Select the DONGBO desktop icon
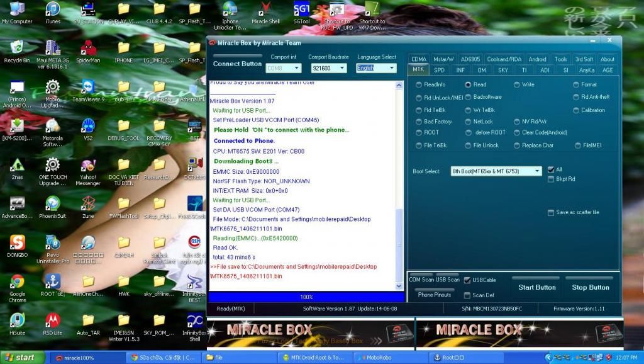This screenshot has height=364, width=644. click(17, 246)
